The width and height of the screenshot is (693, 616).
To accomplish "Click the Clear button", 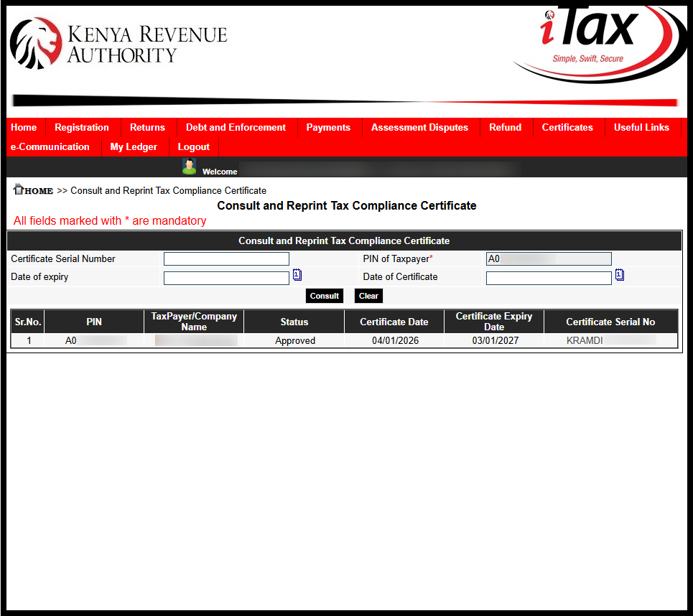I will pos(368,295).
